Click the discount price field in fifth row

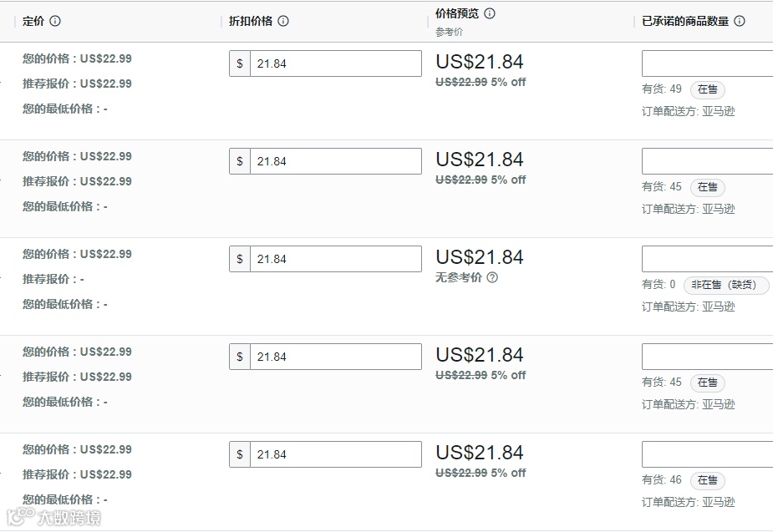point(335,454)
